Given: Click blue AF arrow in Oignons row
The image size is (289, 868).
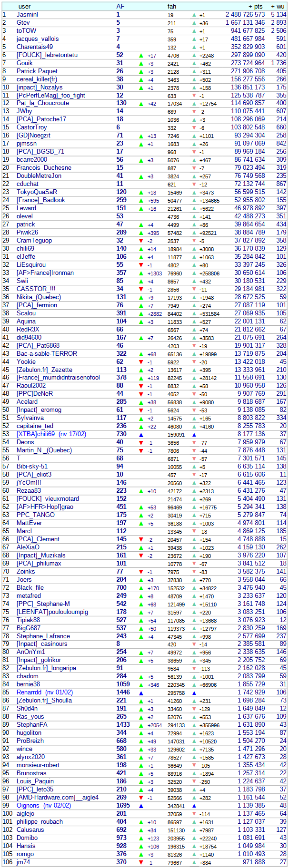Looking at the screenshot, I should [141, 806].
